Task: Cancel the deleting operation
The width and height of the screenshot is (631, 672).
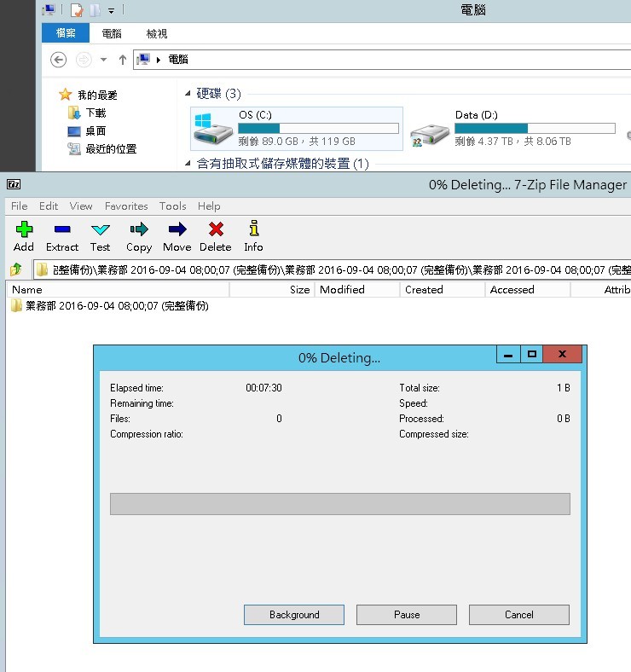Action: (519, 615)
